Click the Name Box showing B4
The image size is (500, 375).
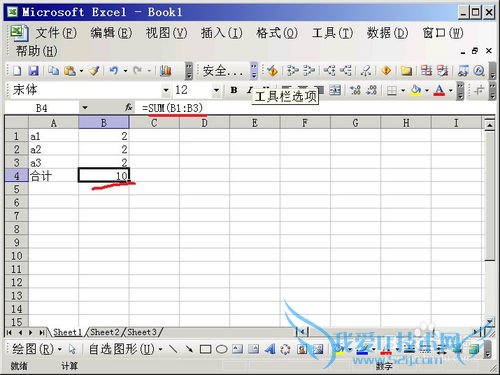42,108
